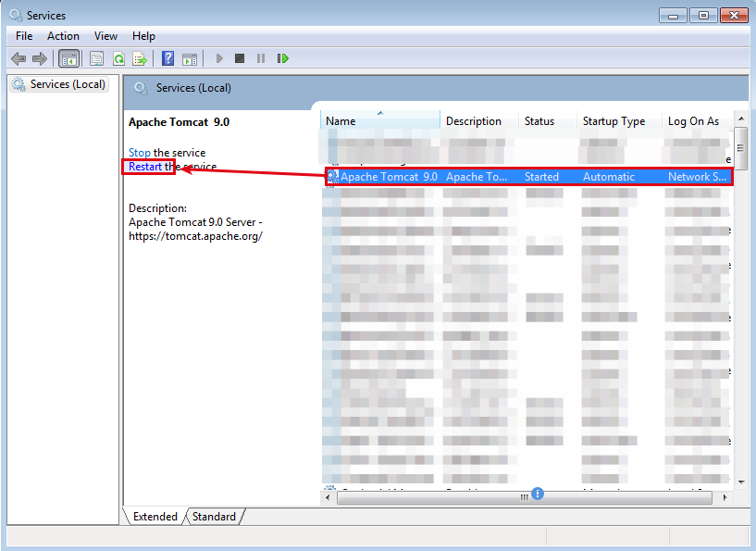Click the Start Service play icon

219,58
